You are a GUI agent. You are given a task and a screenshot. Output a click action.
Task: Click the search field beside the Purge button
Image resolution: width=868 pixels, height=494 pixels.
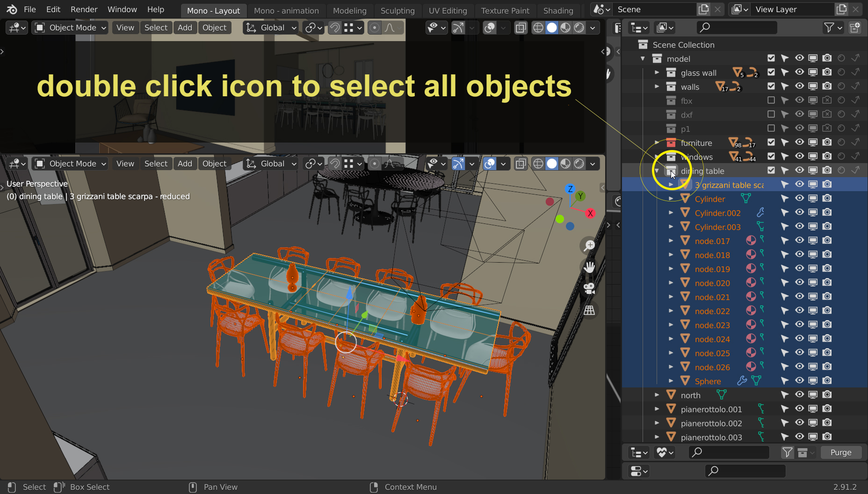point(729,452)
